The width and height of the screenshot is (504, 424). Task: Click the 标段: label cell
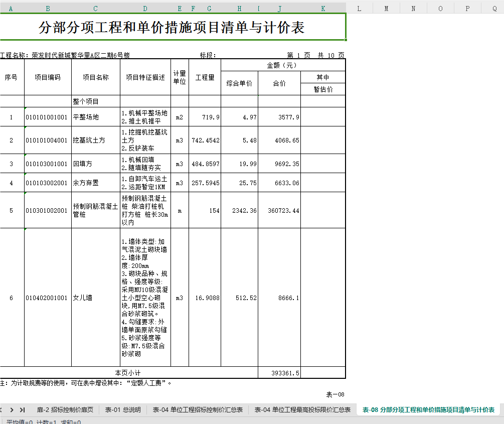208,55
